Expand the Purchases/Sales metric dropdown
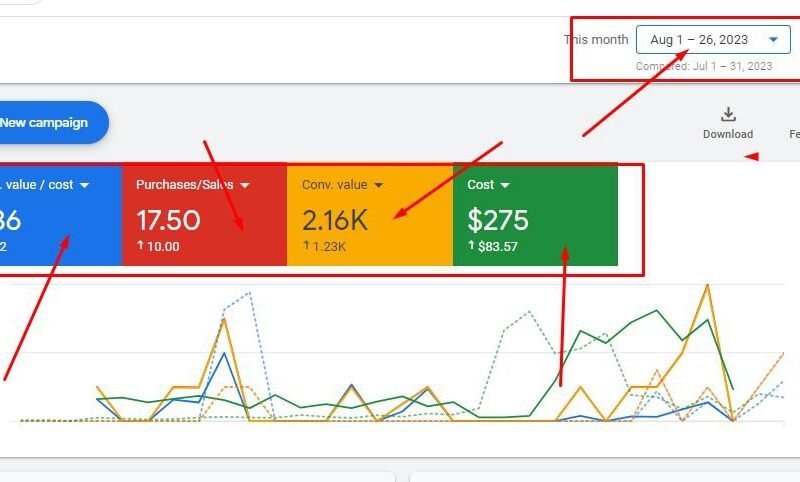This screenshot has width=800, height=482. tap(245, 185)
